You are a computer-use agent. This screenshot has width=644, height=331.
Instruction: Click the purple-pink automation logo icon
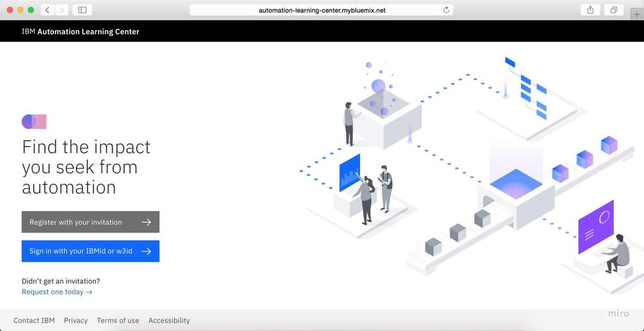[34, 122]
